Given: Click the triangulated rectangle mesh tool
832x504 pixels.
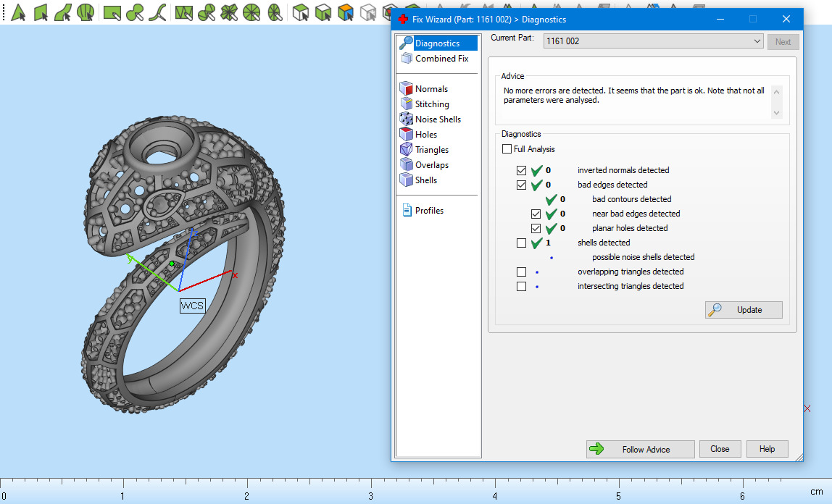Looking at the screenshot, I should 183,12.
